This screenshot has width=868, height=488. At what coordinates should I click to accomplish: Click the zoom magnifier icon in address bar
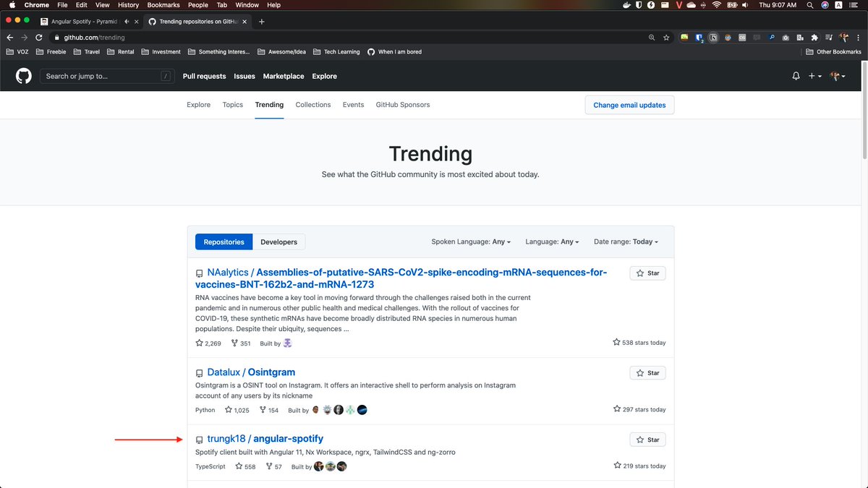pos(652,38)
